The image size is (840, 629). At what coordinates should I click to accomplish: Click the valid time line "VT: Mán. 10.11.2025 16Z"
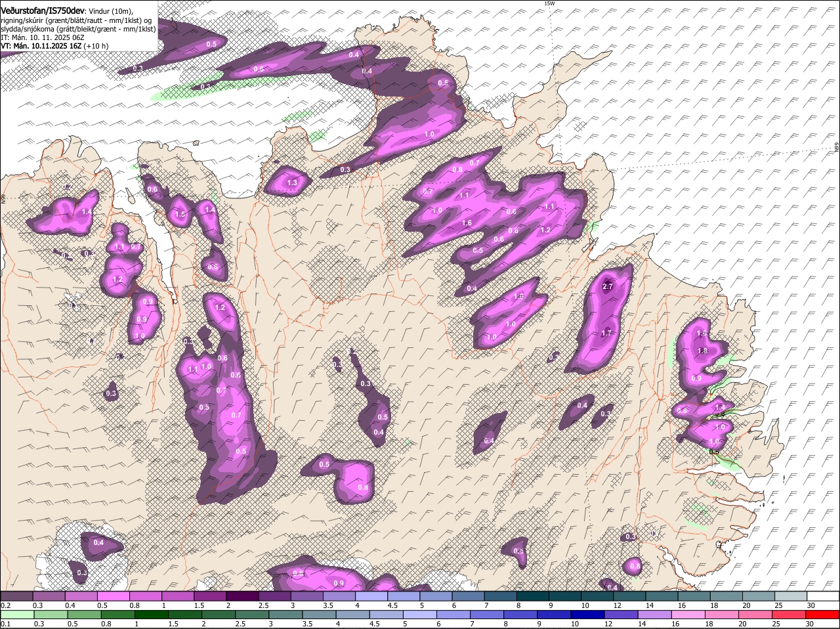(41, 46)
